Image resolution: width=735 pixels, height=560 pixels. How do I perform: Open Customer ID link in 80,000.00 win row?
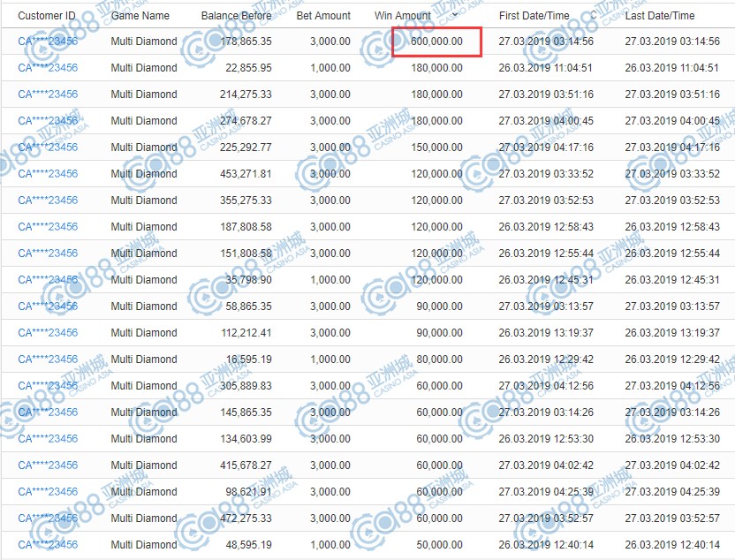pyautogui.click(x=48, y=359)
